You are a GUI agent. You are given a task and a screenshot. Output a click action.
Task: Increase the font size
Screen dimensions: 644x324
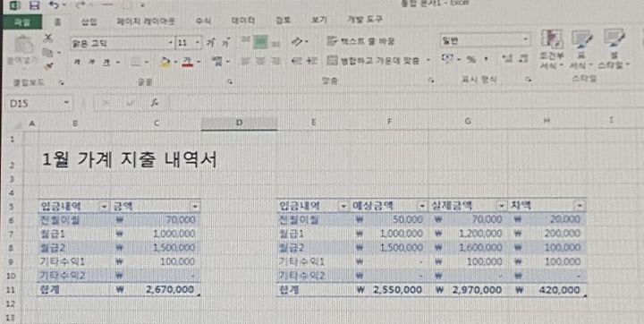(x=211, y=42)
